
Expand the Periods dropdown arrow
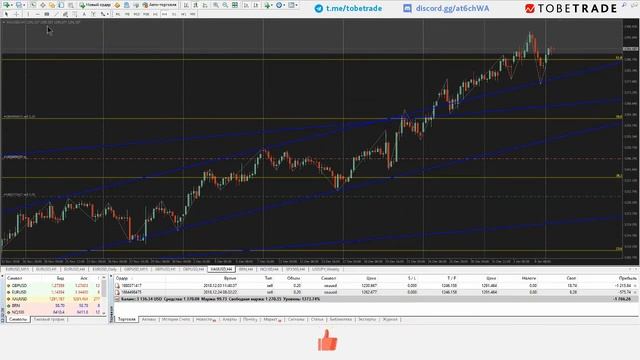284,5
